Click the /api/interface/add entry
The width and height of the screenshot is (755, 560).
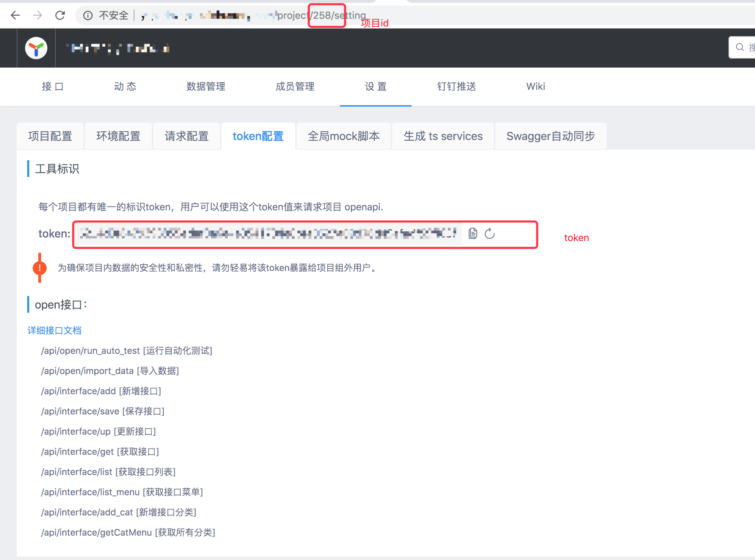click(x=101, y=391)
